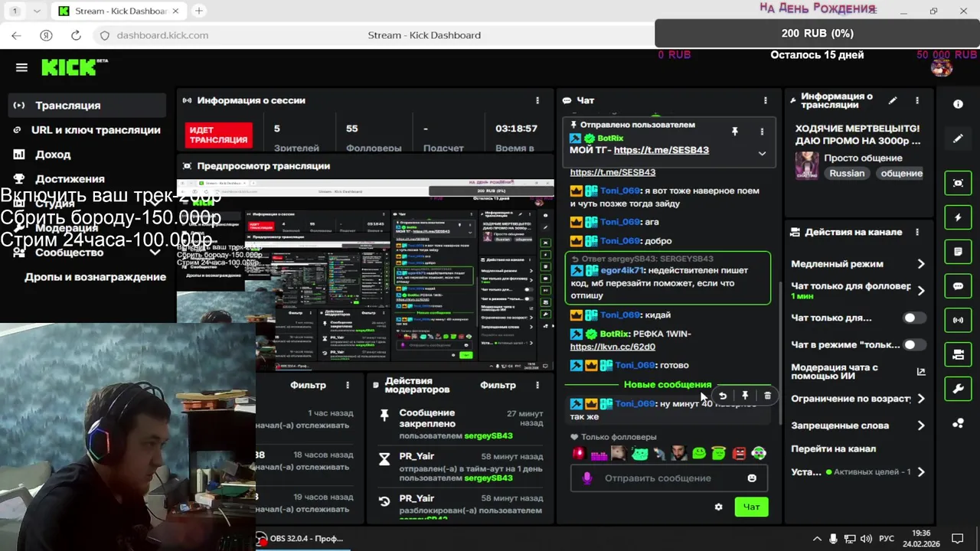Open the taskbar volume control

[x=867, y=538]
